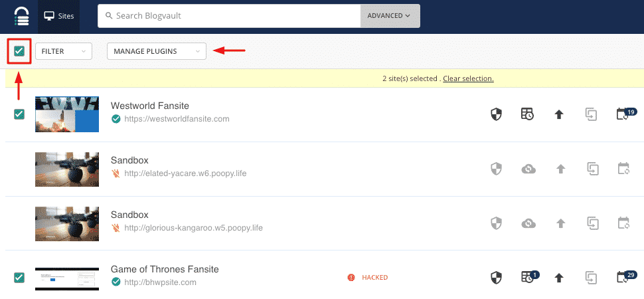644x299 pixels.
Task: Click the '2 site(s) selected' text
Action: [410, 78]
